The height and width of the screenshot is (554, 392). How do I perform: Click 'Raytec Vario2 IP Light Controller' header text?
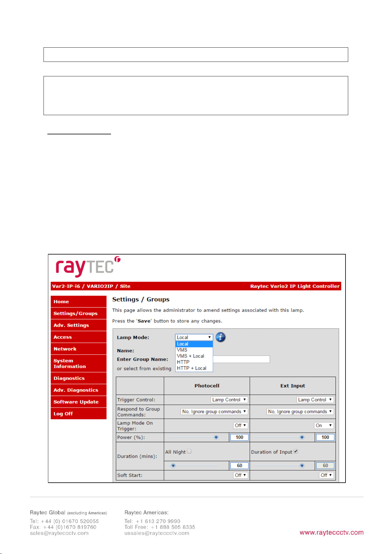[295, 286]
